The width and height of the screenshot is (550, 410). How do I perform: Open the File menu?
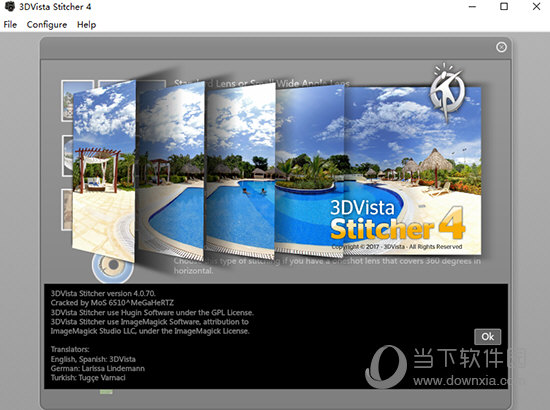[x=10, y=25]
